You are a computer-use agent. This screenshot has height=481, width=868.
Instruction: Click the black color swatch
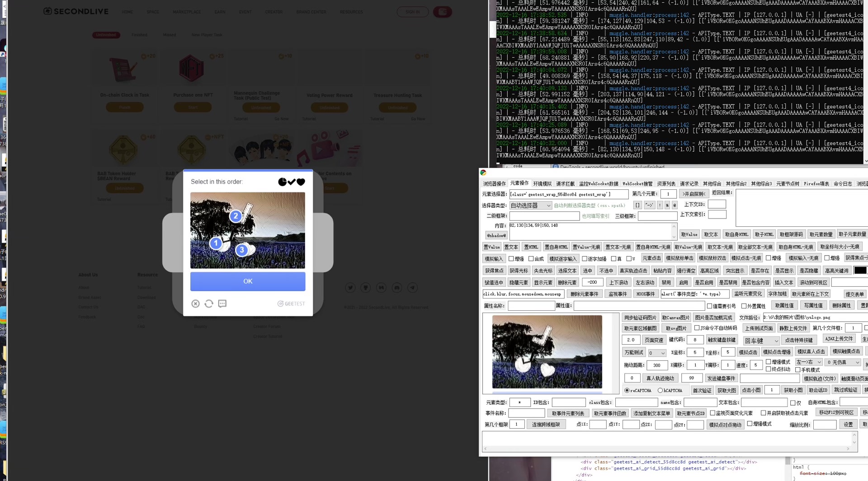pos(860,271)
